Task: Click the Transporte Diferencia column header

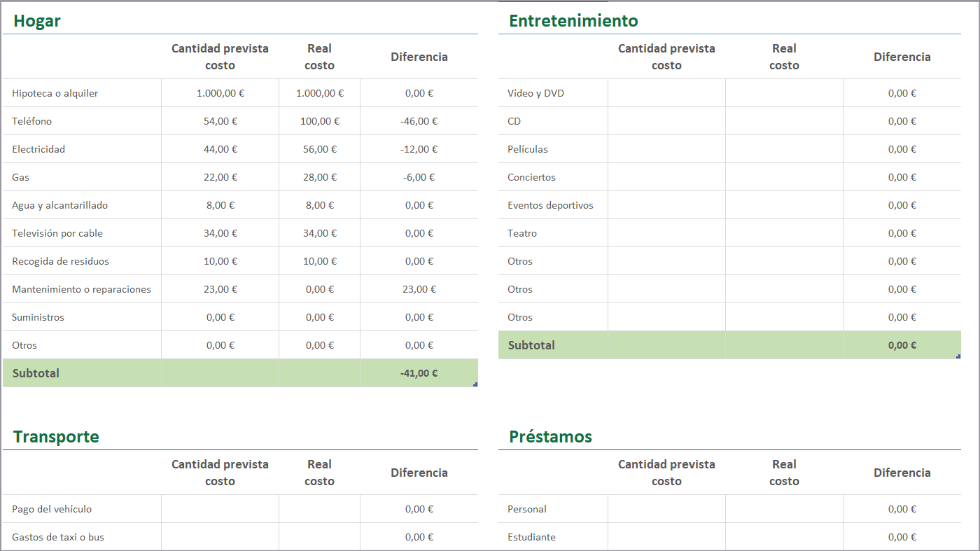Action: click(419, 473)
